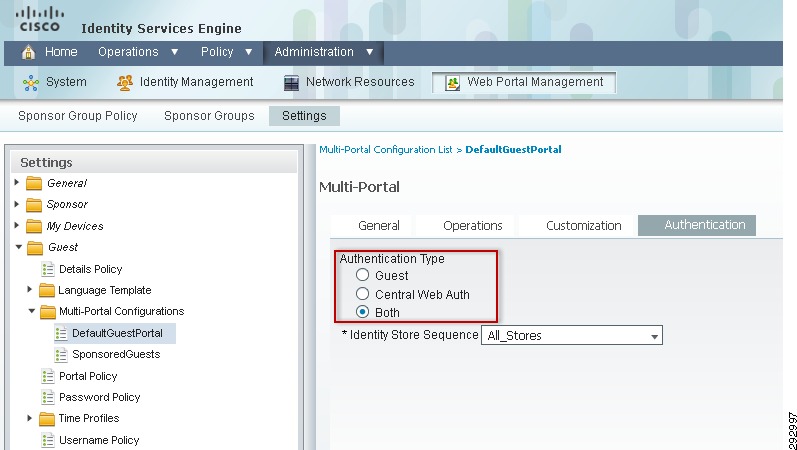Select SponsoredGuests in the tree
Image resolution: width=797 pixels, height=450 pixels.
(x=116, y=354)
